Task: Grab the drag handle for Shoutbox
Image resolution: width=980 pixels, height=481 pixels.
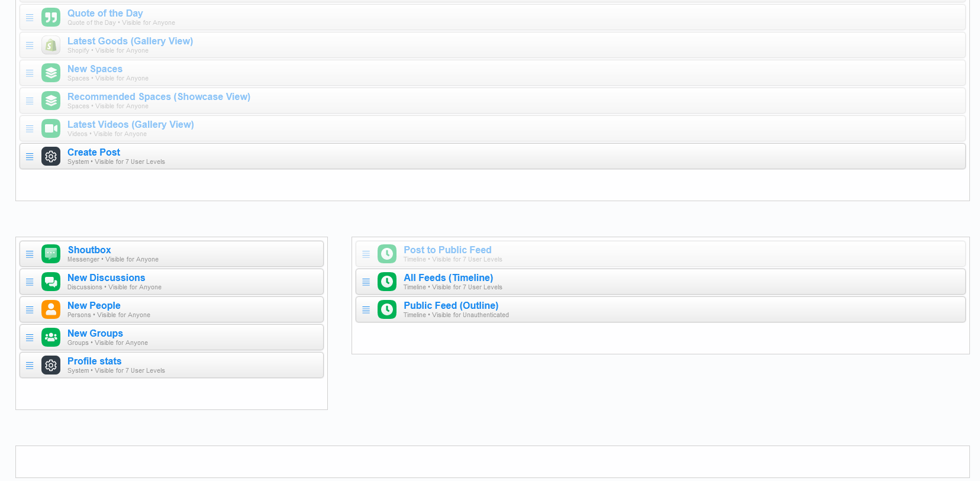Action: [30, 254]
